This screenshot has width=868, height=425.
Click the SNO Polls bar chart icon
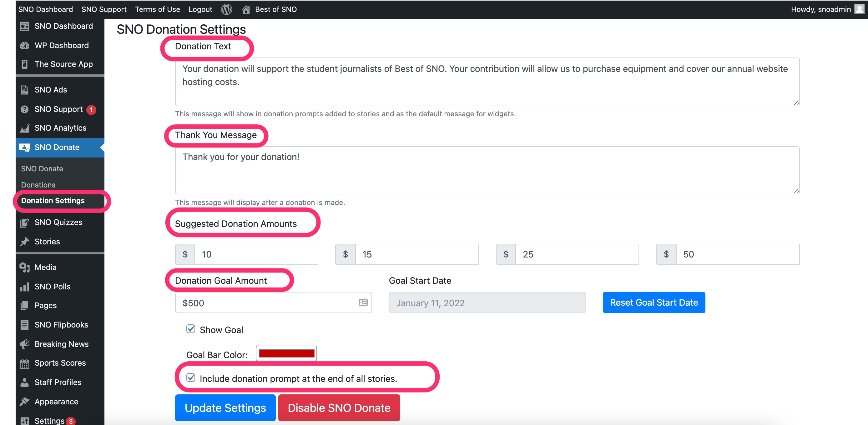pos(25,287)
